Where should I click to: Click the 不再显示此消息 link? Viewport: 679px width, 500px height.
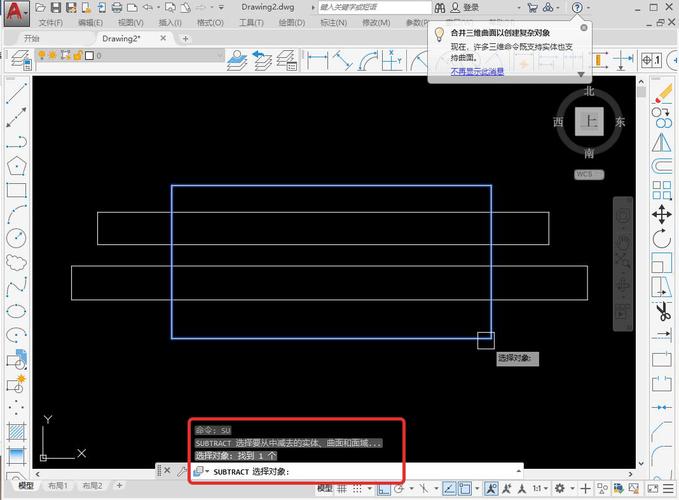tap(477, 72)
